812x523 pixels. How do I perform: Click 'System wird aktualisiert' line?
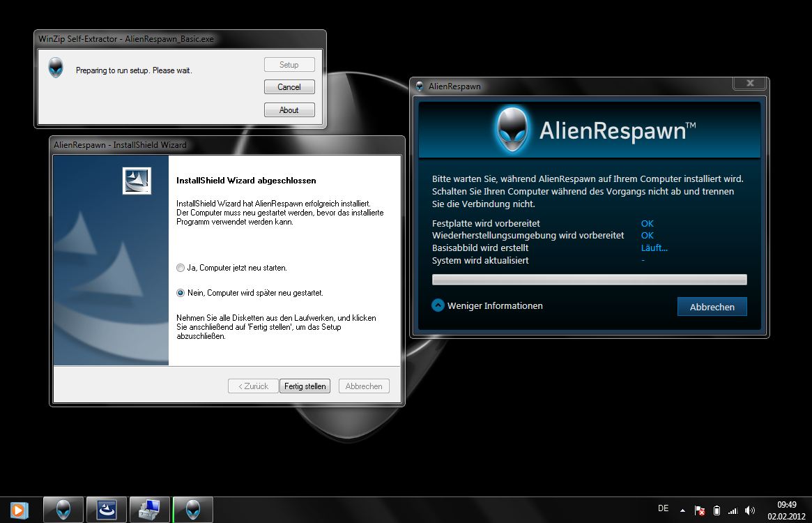480,260
